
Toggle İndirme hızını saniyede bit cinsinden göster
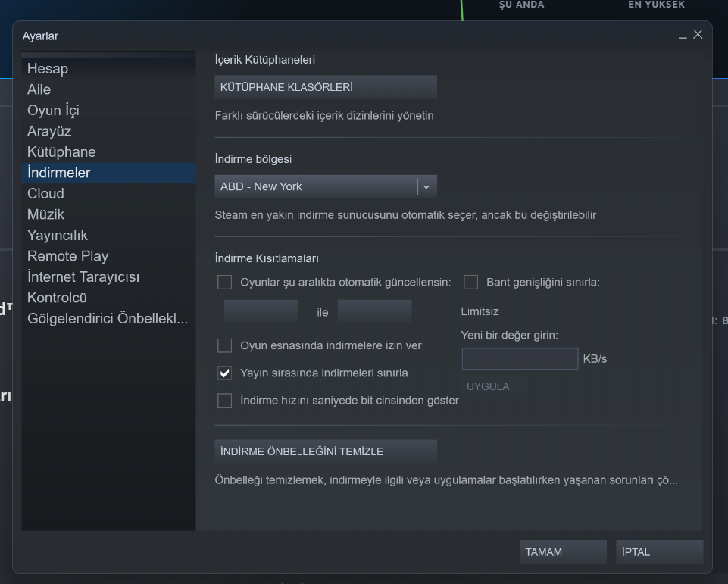pos(225,401)
